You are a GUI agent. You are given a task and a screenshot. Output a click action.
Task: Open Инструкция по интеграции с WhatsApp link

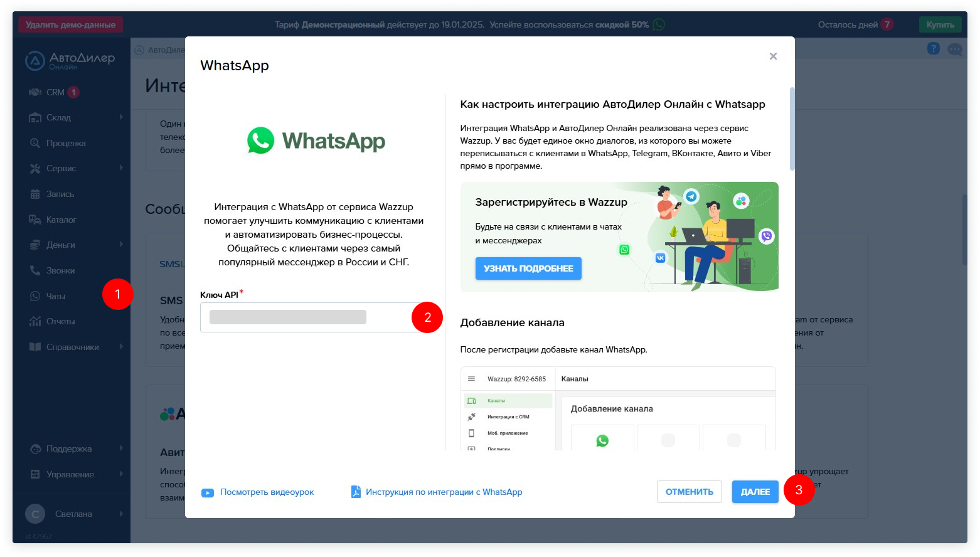click(x=444, y=492)
